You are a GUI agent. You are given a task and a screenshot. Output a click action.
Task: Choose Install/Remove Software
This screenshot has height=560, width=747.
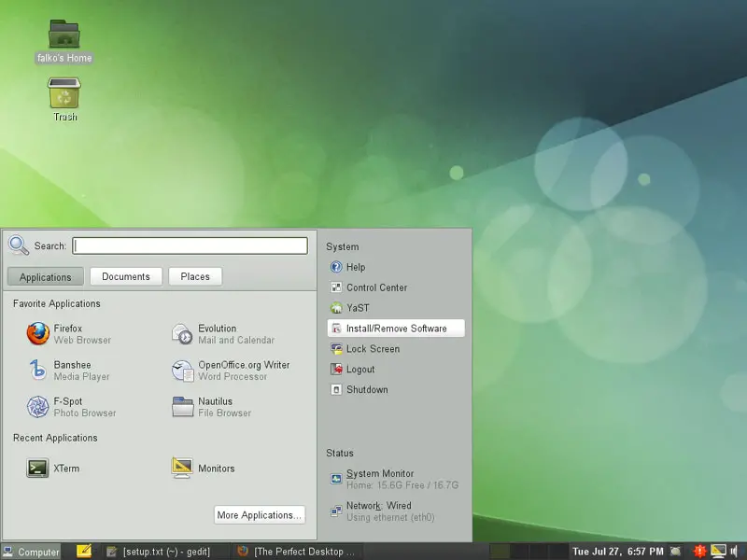point(396,329)
